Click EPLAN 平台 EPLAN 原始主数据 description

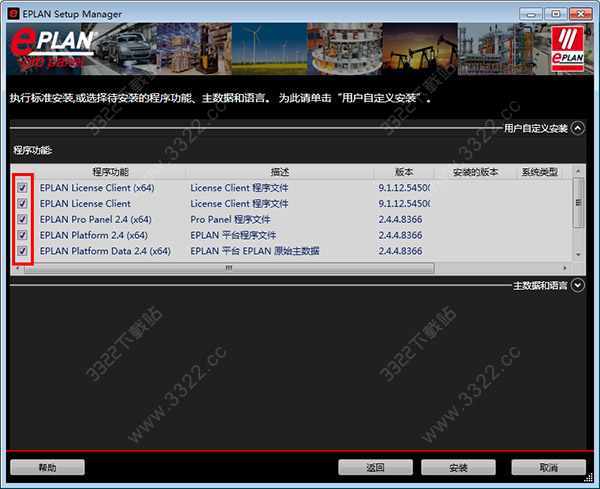click(x=255, y=251)
